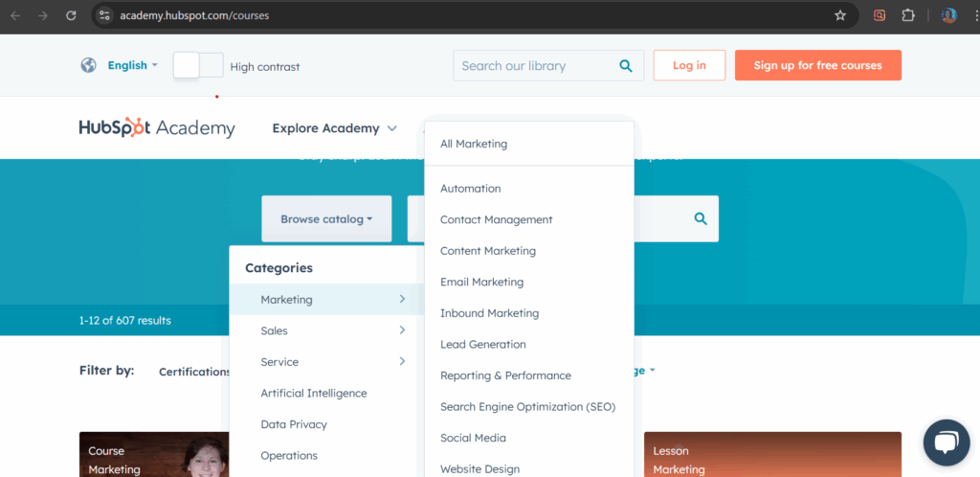The width and height of the screenshot is (980, 477).
Task: Open the Lesson Marketing card thumbnail
Action: pyautogui.click(x=772, y=455)
